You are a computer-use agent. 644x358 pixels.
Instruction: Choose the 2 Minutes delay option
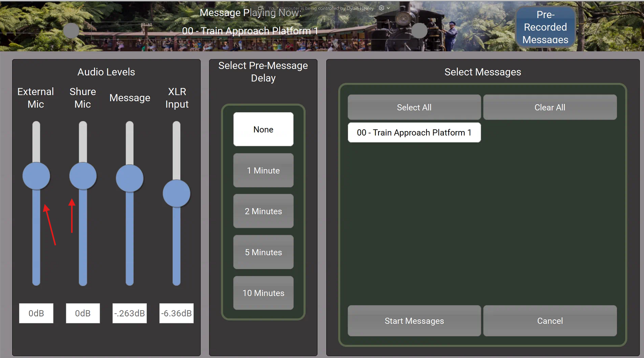pyautogui.click(x=263, y=211)
